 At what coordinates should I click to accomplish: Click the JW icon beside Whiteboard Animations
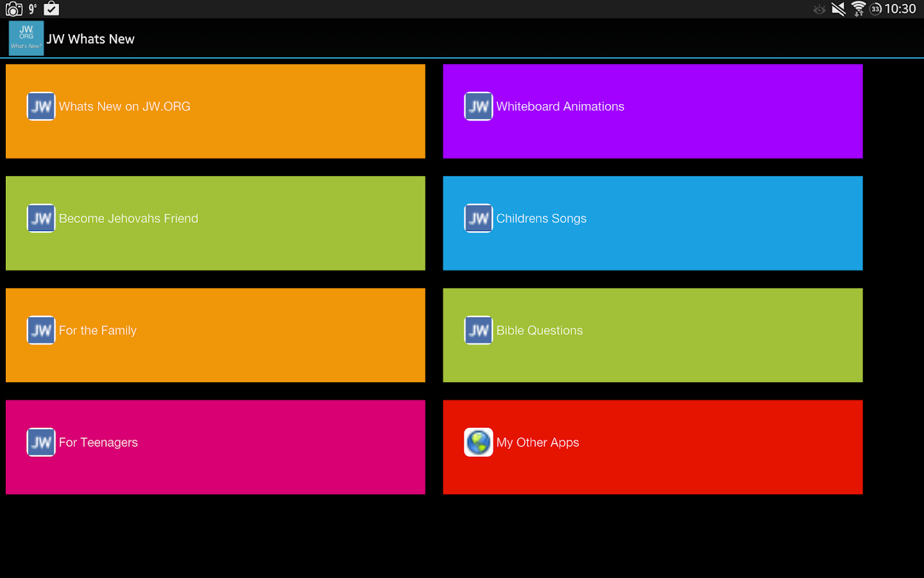click(x=479, y=107)
